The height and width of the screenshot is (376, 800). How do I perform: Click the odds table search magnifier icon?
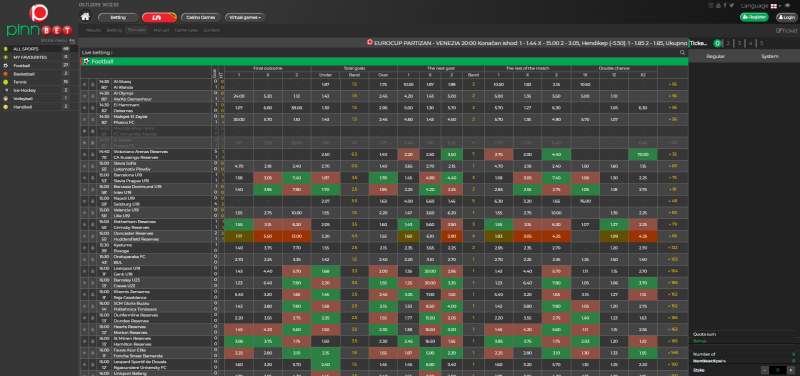[682, 53]
